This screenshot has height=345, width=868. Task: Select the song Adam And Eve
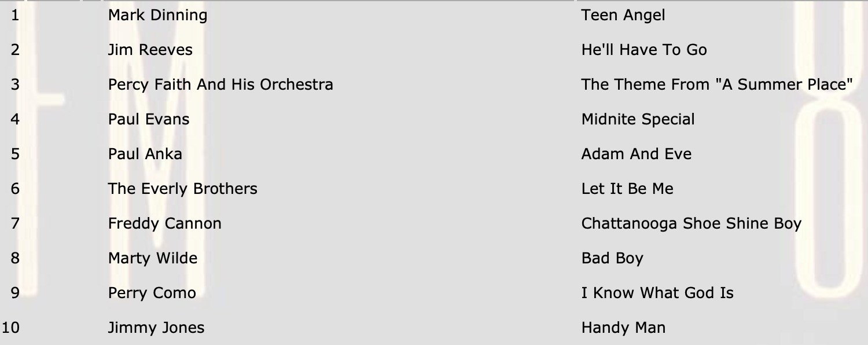(637, 154)
